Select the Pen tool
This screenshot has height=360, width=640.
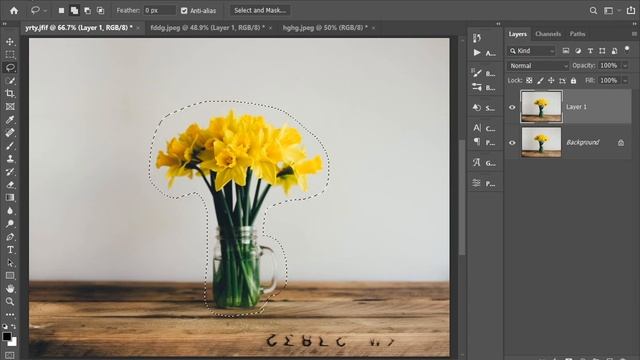pos(10,237)
